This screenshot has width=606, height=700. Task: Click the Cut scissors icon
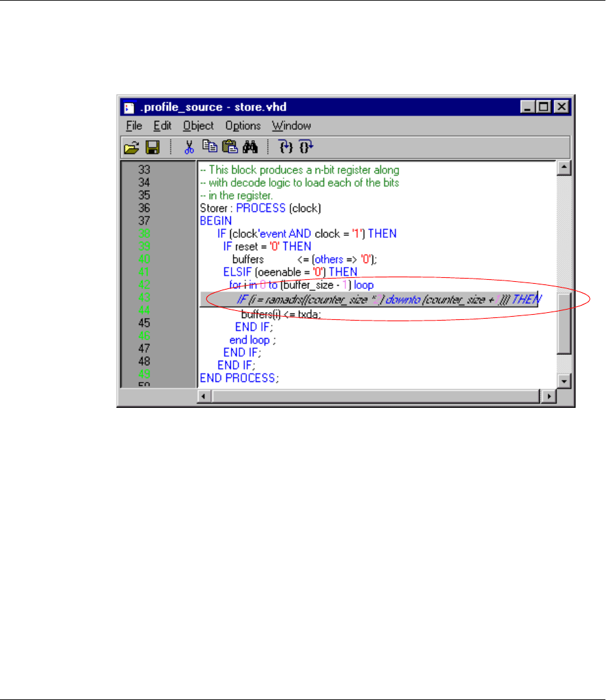(x=189, y=147)
